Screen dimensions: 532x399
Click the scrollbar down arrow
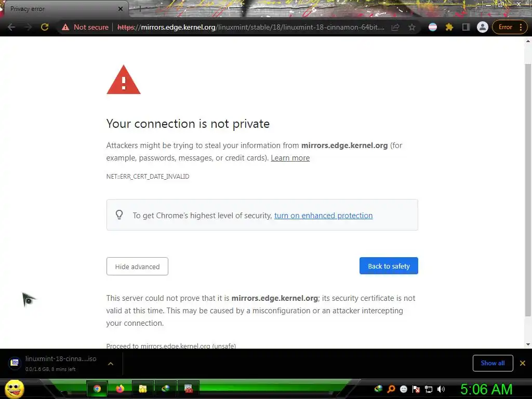pyautogui.click(x=528, y=344)
